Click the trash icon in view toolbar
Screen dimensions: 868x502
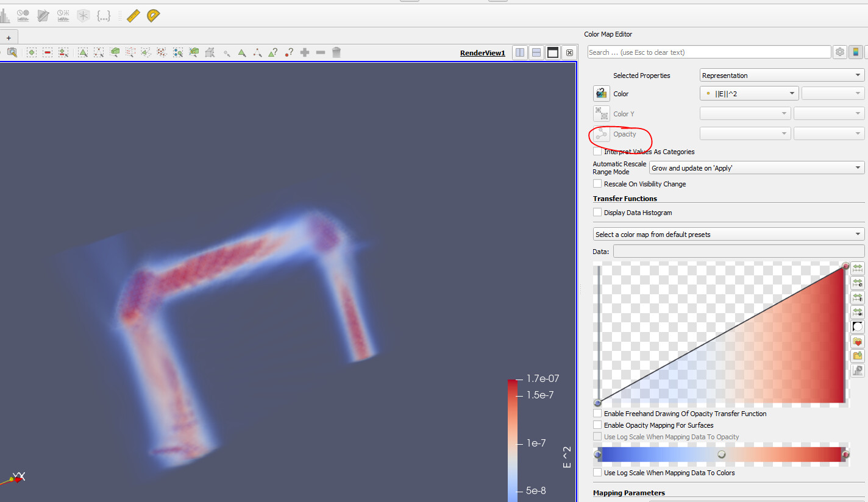coord(336,53)
